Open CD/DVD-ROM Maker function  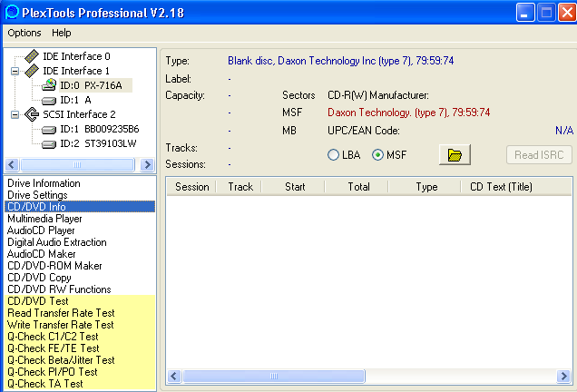(x=80, y=265)
